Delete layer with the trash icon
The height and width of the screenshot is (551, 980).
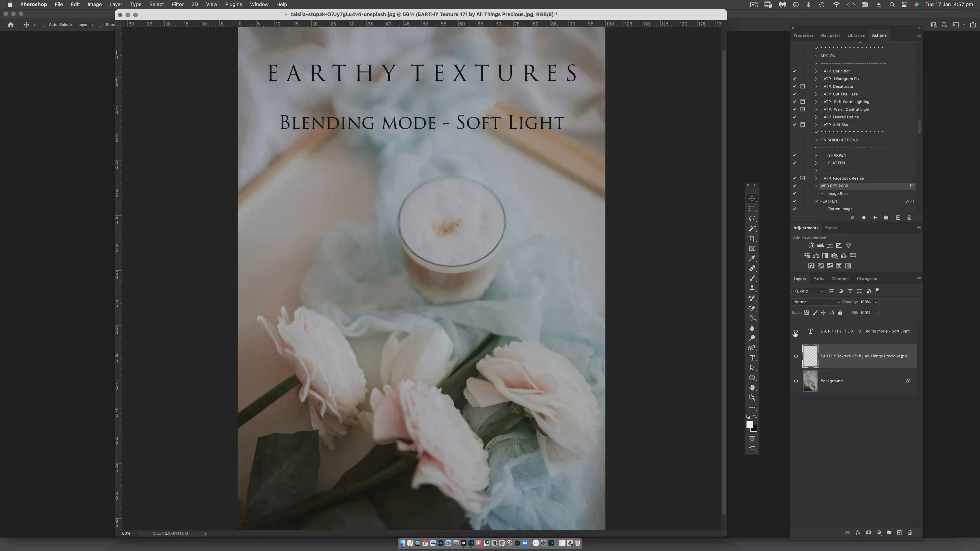[x=910, y=533]
